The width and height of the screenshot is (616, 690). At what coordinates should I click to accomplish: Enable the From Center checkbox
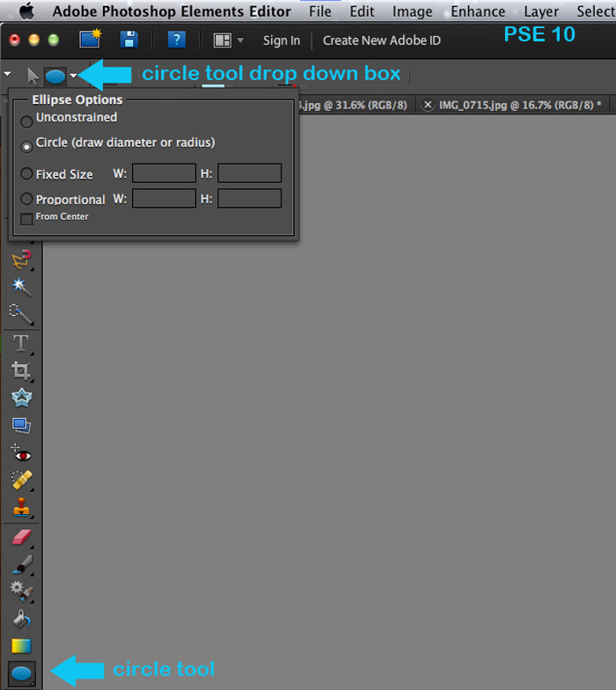pos(26,218)
